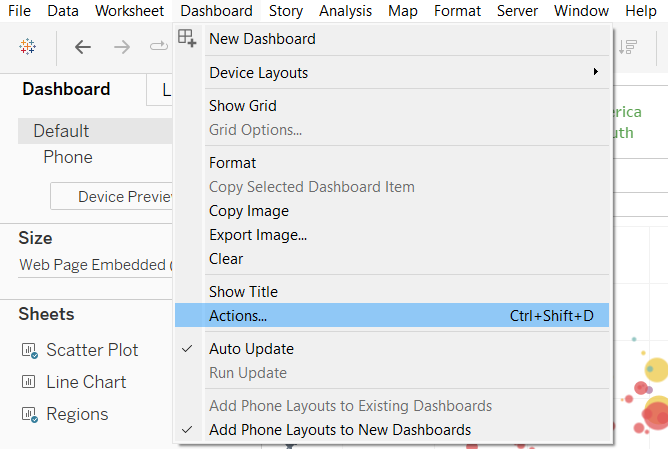Open the Actions menu entry
The width and height of the screenshot is (668, 449).
[238, 316]
